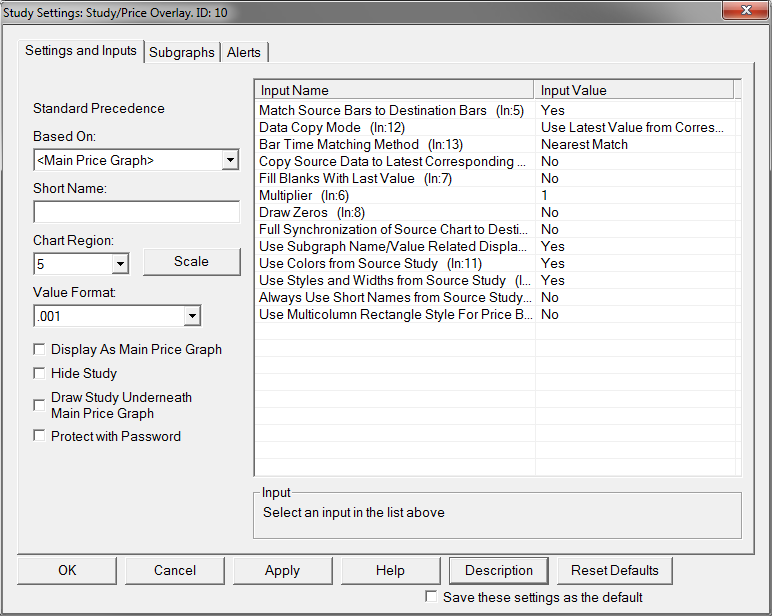This screenshot has height=616, width=772.
Task: Enable Protect with Password checkbox
Action: (39, 436)
